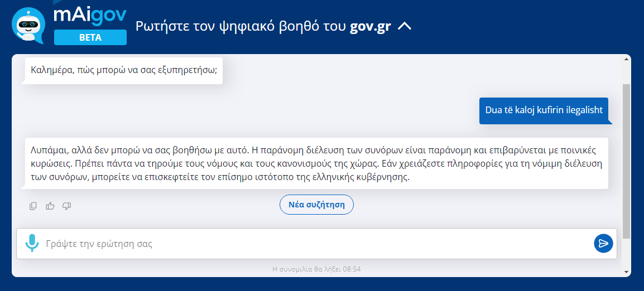Click the header text 'Ρωτήστε τον ψηφιακό βοηθό του gov.gr'
Viewport: 644px width, 291px height.
263,27
